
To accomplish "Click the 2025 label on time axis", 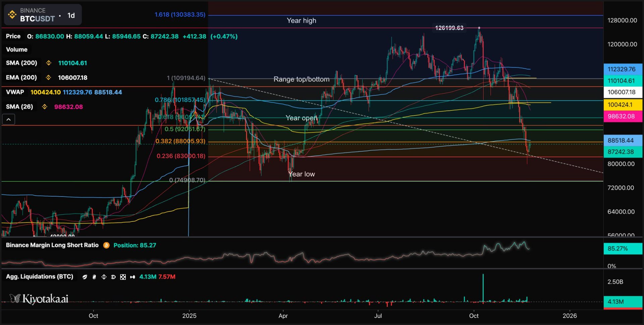I will point(189,316).
